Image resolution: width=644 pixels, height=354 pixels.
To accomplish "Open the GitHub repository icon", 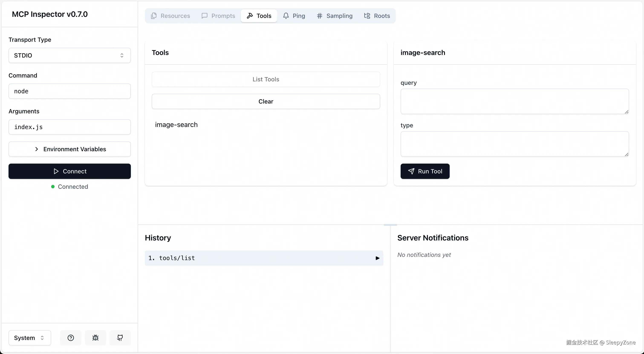I will click(120, 338).
